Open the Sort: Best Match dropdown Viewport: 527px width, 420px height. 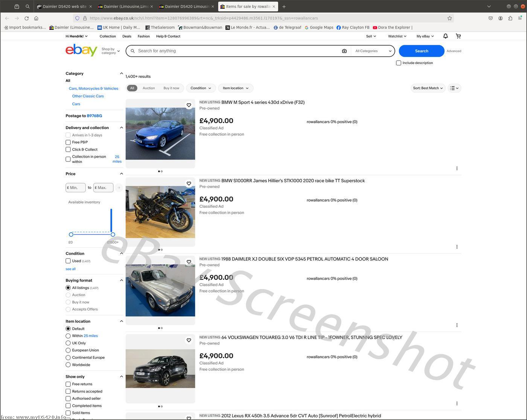428,88
